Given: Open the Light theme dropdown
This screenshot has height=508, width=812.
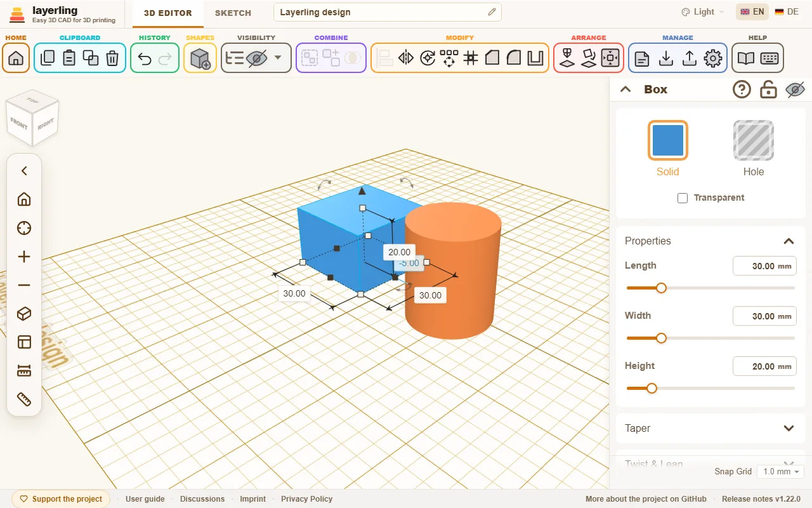Looking at the screenshot, I should pos(702,11).
